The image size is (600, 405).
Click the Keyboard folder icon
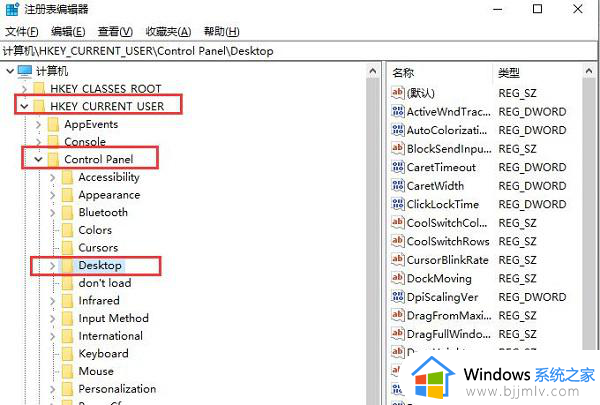67,354
